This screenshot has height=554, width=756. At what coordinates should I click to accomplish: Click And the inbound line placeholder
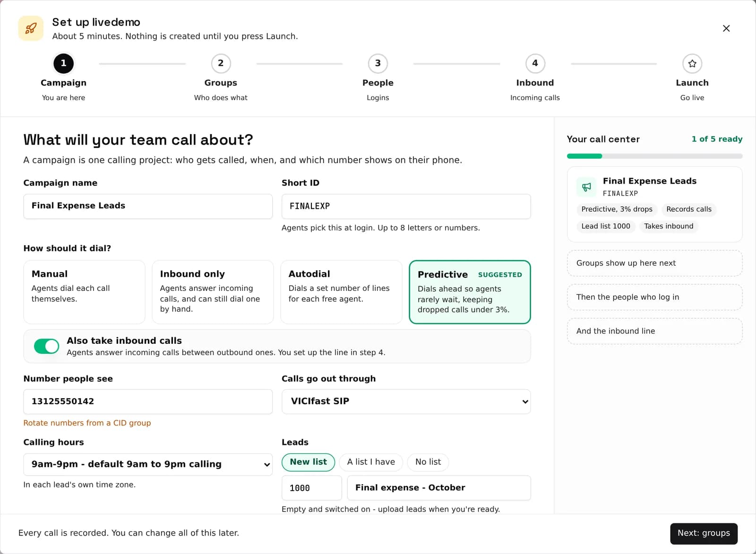click(x=654, y=331)
